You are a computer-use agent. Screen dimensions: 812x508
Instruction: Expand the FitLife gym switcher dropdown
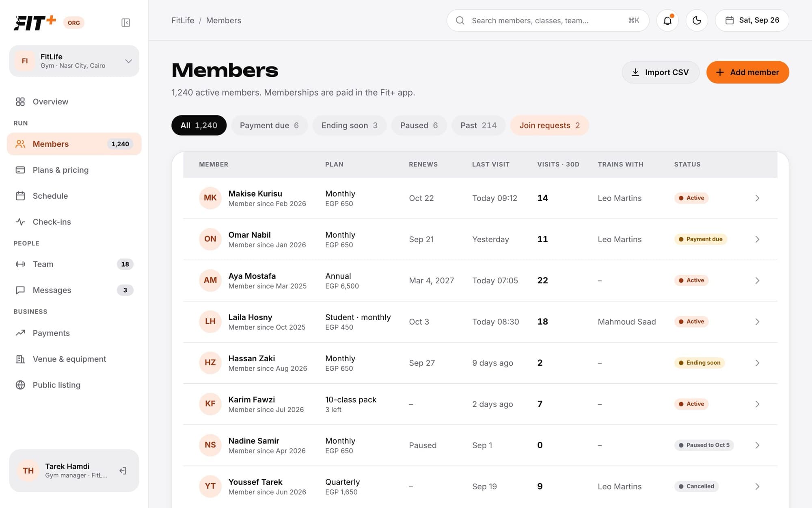pos(74,61)
